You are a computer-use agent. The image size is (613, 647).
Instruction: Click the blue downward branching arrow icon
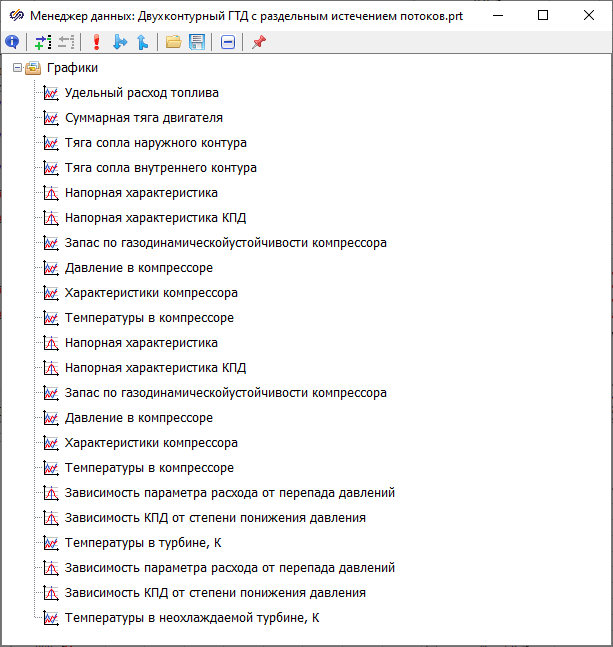pos(120,43)
